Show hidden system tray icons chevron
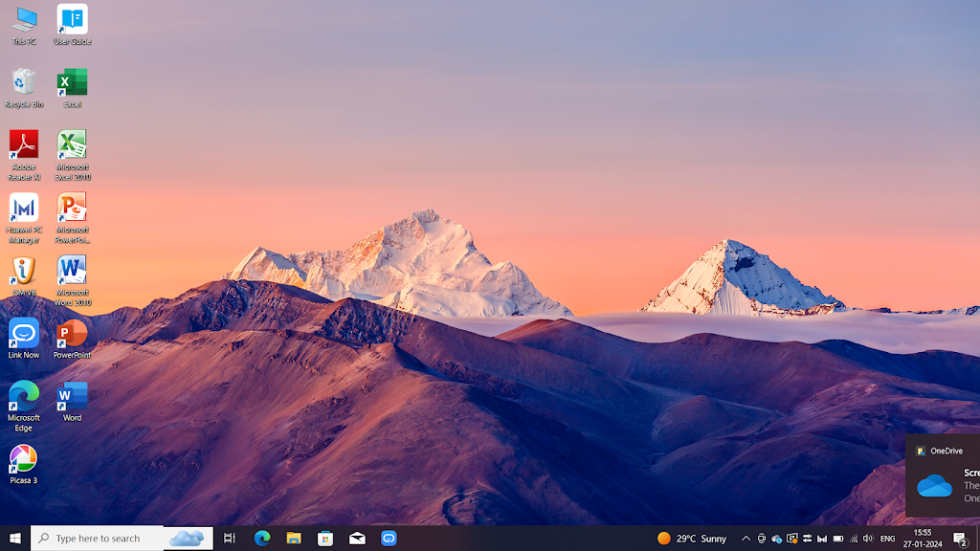The image size is (980, 551). pos(746,539)
